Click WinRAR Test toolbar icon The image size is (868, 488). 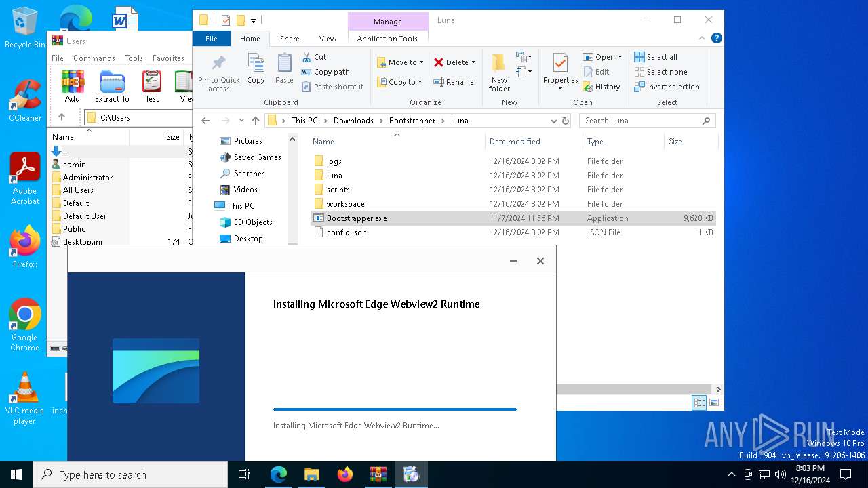(152, 86)
